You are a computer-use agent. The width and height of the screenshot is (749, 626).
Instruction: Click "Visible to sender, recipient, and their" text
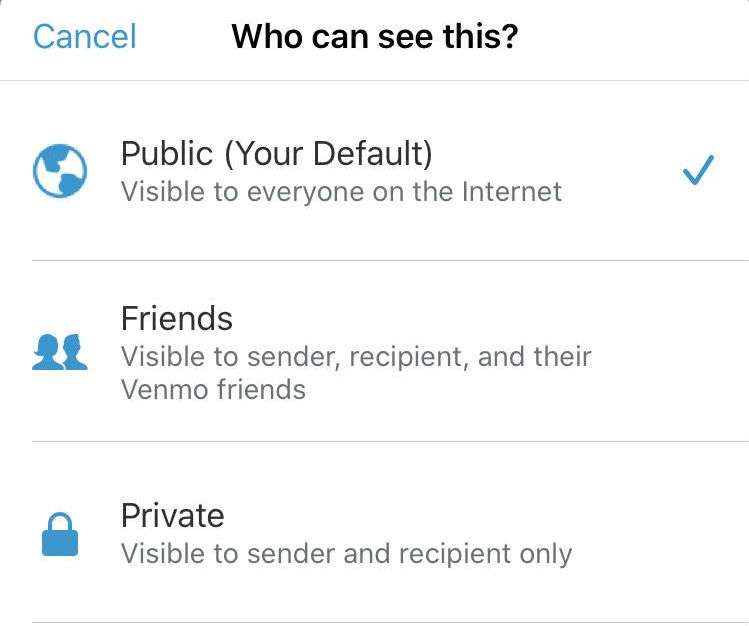356,356
